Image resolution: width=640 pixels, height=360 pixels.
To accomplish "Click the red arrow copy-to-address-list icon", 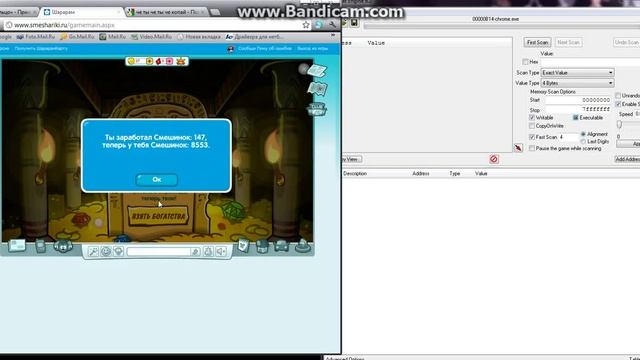I will tap(518, 148).
